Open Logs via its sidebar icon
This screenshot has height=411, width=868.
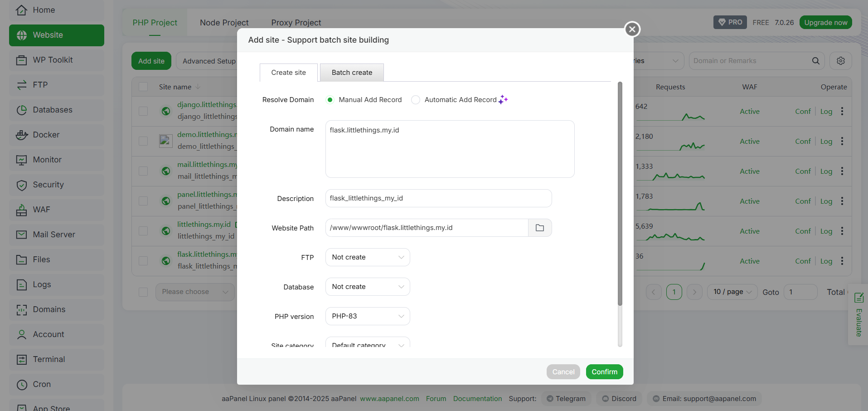pyautogui.click(x=21, y=284)
